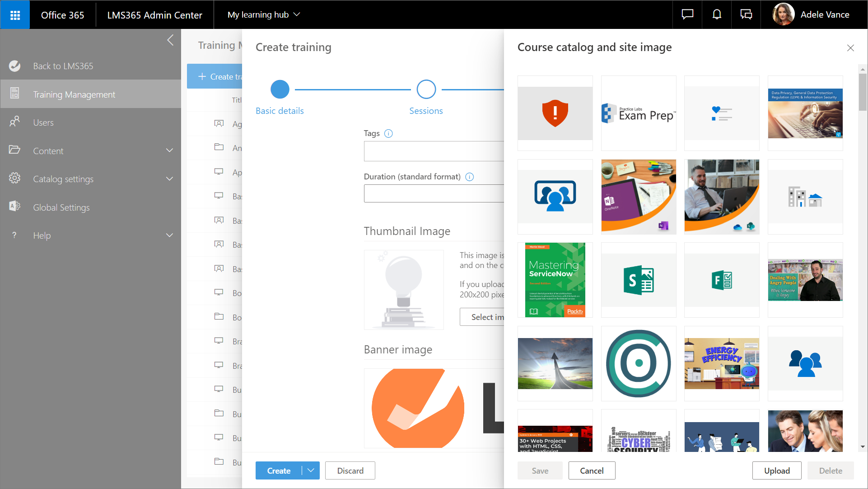Pick the green SharePoint icon image

tap(639, 280)
